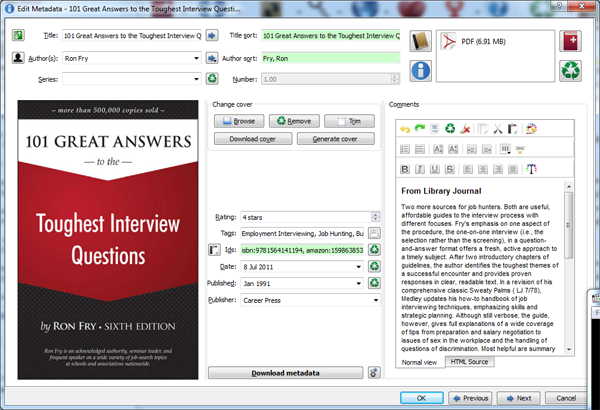Click the arrow to regenerate Title sort
The height and width of the screenshot is (410, 600).
click(x=212, y=36)
